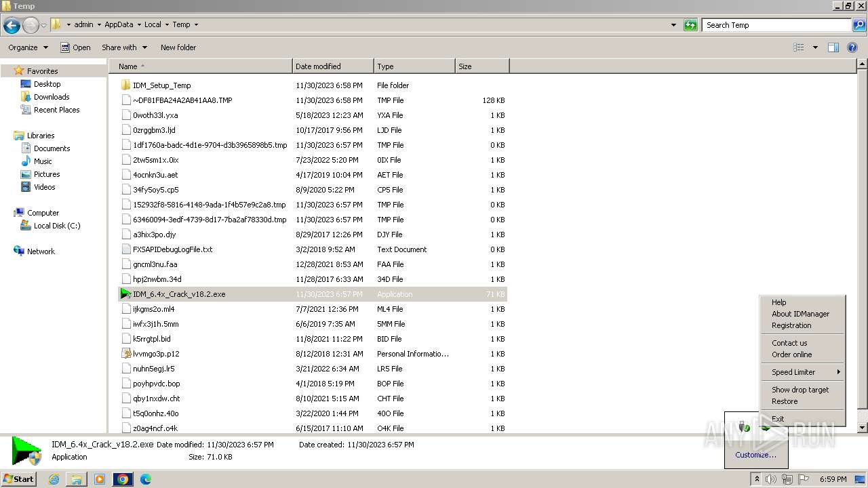Screen dimensions: 868x488
Task: Click Customize... link in tray popup
Action: click(755, 455)
